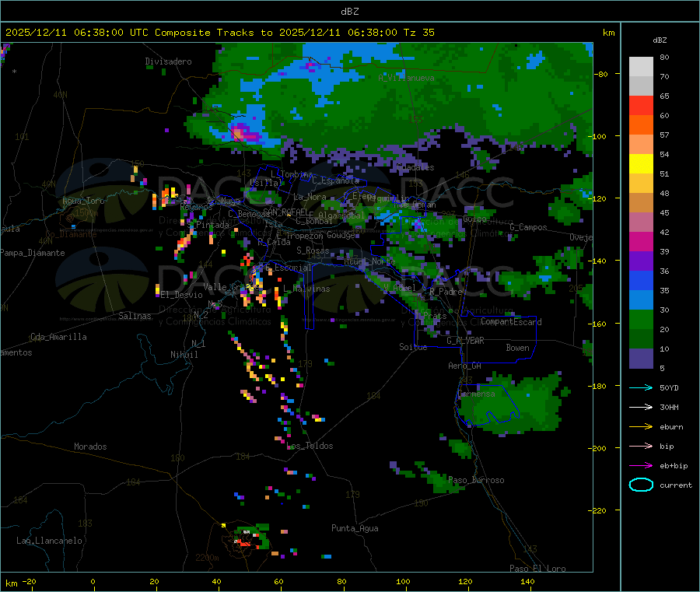Screen dimensions: 700x592
Task: Click the '-140' tick on right km axis
Action: pyautogui.click(x=599, y=261)
